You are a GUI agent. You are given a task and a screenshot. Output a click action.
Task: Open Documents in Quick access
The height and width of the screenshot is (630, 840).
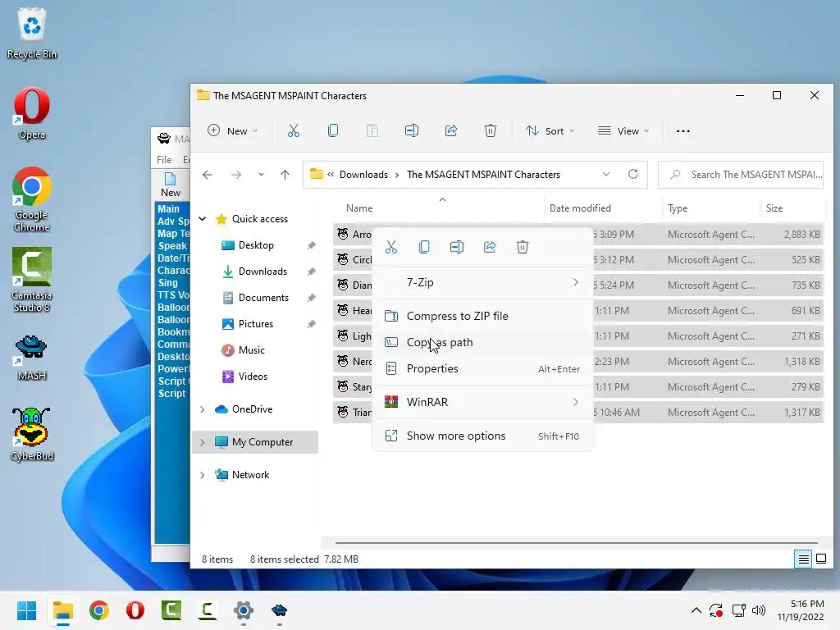click(263, 298)
